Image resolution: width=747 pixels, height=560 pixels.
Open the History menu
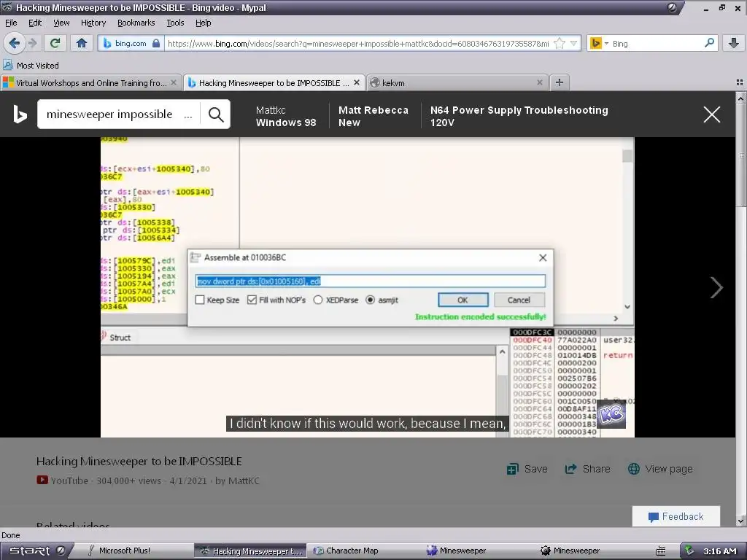93,23
